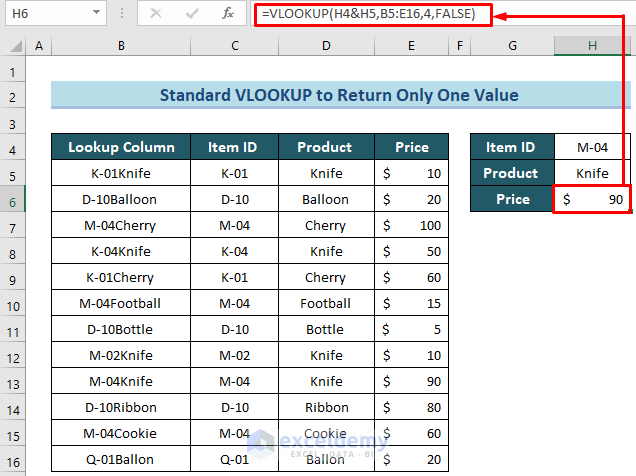Select cell 'M-02Knife'

click(121, 355)
